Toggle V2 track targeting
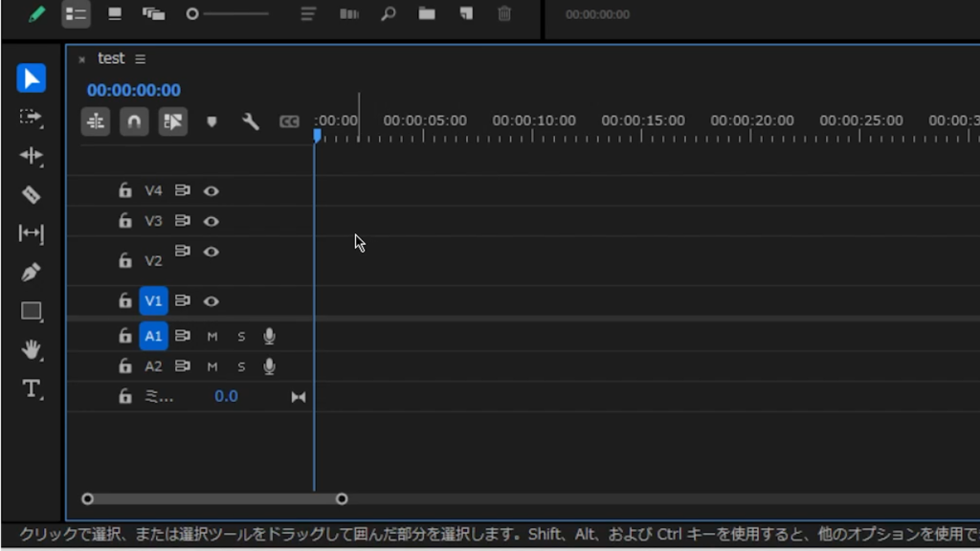This screenshot has height=551, width=980. tap(153, 260)
